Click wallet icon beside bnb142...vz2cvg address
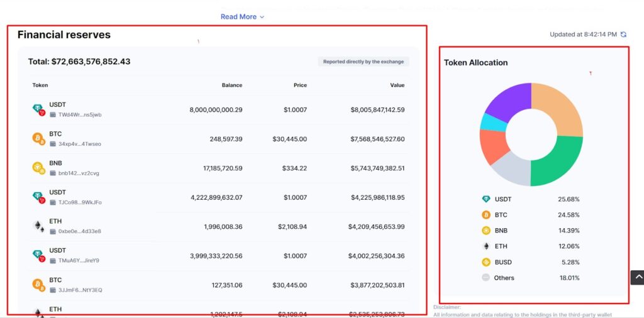Viewport: 644px width, 318px height. 53,173
